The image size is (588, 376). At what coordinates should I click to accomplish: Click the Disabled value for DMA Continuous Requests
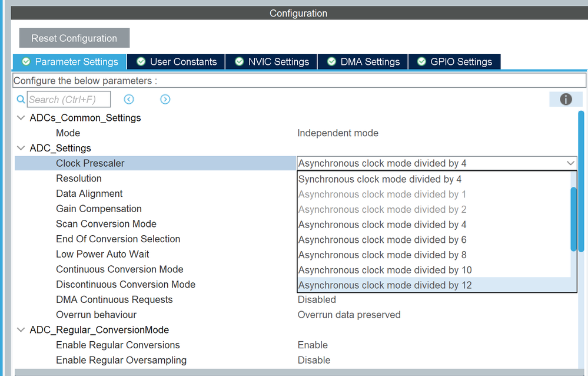point(317,300)
